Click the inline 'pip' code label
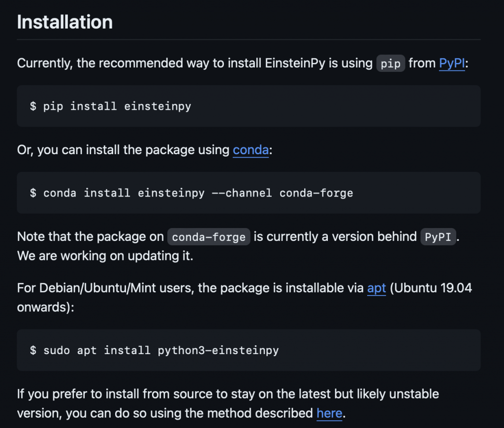This screenshot has width=504, height=428. click(390, 64)
